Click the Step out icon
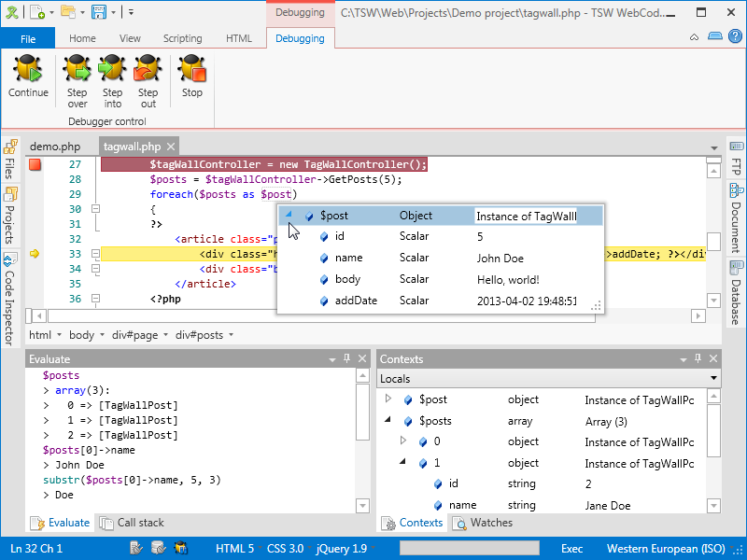 click(x=148, y=71)
